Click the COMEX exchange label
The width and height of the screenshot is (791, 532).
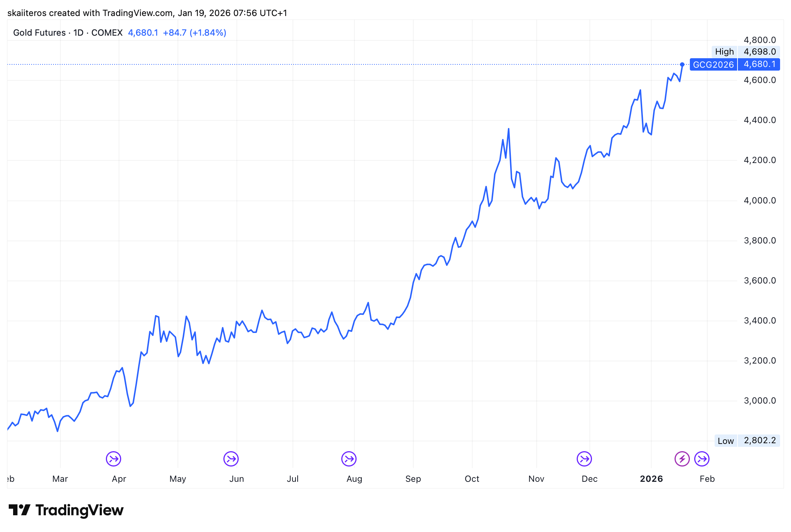pos(107,32)
